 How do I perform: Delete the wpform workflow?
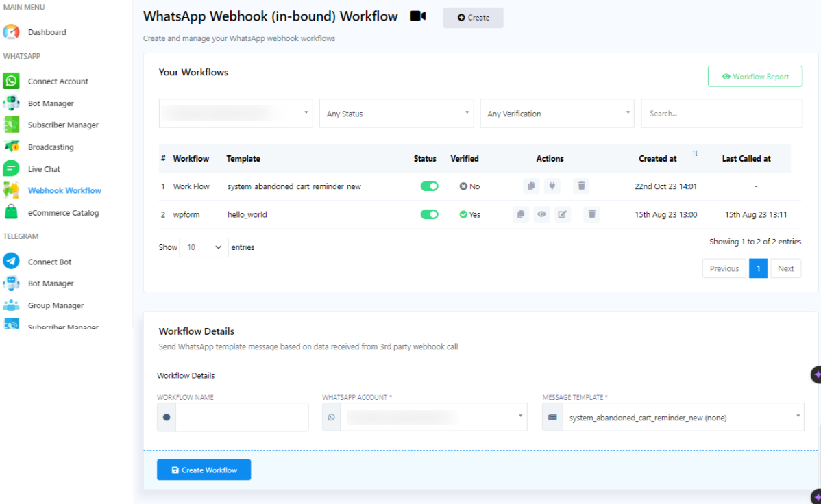(x=589, y=214)
